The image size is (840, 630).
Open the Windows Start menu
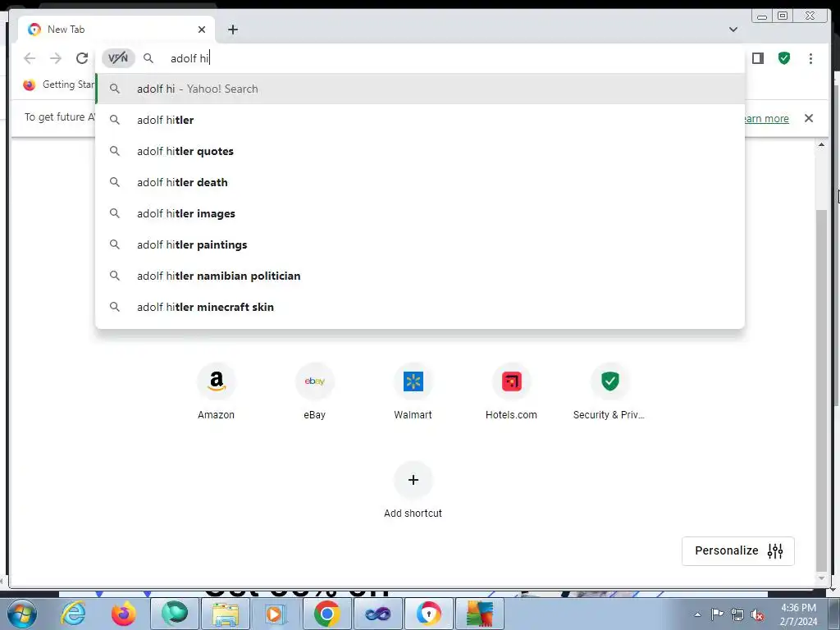[x=22, y=614]
